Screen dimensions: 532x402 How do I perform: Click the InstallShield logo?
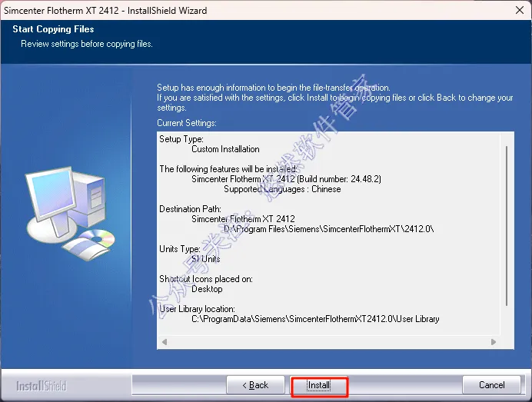pos(42,386)
